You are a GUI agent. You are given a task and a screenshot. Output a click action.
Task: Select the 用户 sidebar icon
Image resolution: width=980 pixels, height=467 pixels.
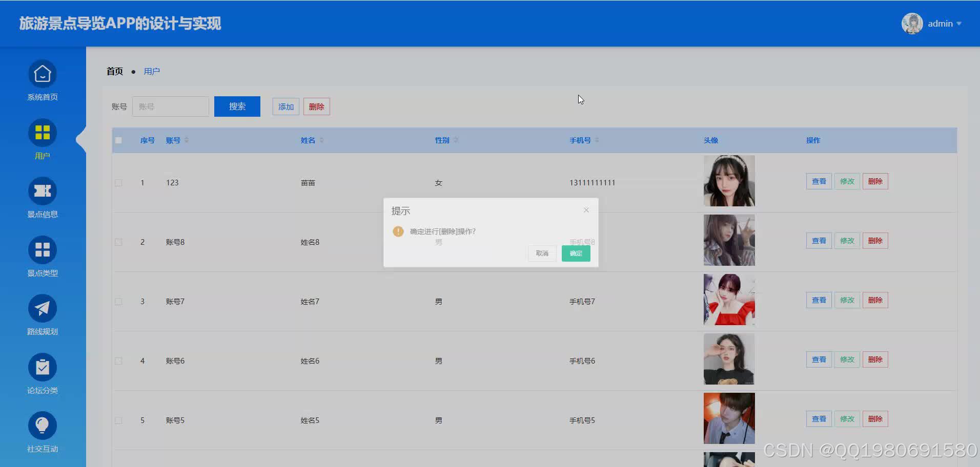tap(43, 133)
